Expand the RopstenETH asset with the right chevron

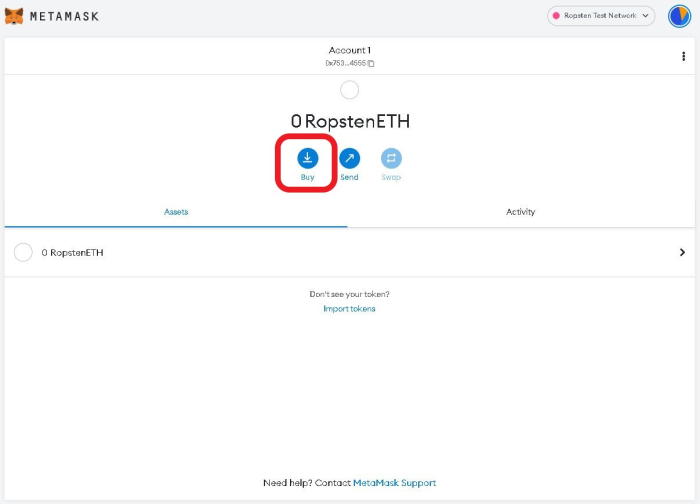coord(682,253)
